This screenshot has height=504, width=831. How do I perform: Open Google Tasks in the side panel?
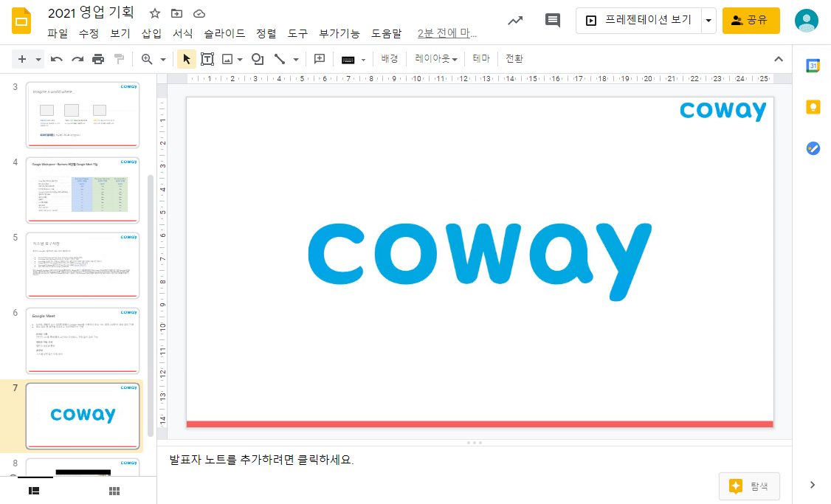pos(813,148)
